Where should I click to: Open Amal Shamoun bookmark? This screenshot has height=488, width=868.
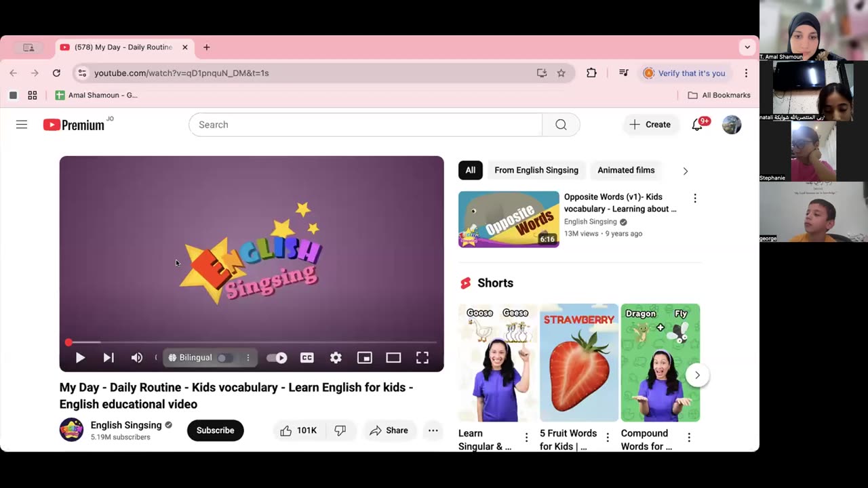[96, 96]
